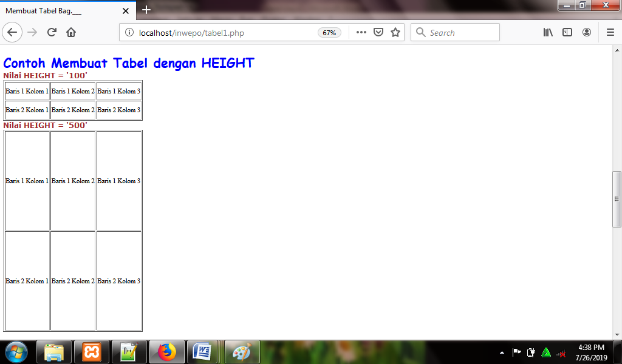
Task: Open Action Center from the system tray flag
Action: [x=517, y=352]
